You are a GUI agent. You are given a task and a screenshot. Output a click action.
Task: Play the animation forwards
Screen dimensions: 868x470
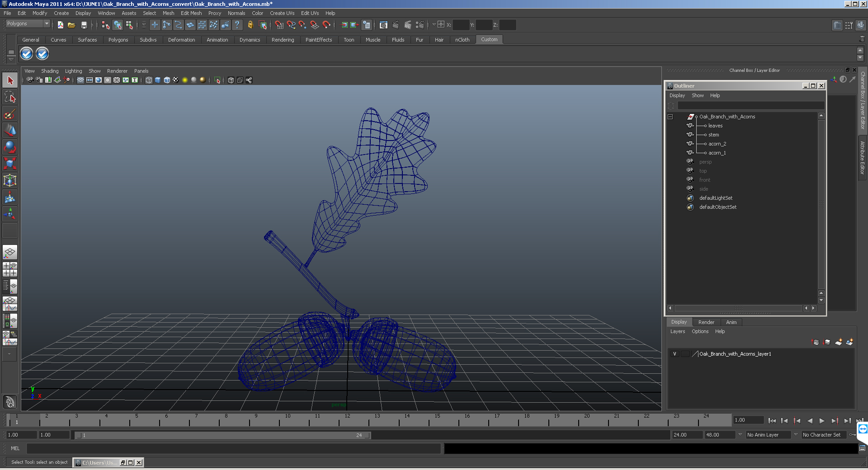point(822,421)
